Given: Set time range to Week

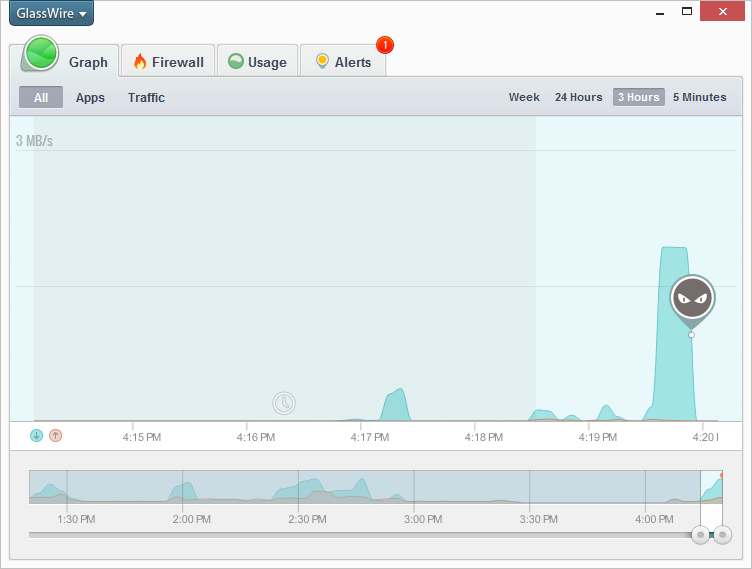Looking at the screenshot, I should (x=524, y=97).
